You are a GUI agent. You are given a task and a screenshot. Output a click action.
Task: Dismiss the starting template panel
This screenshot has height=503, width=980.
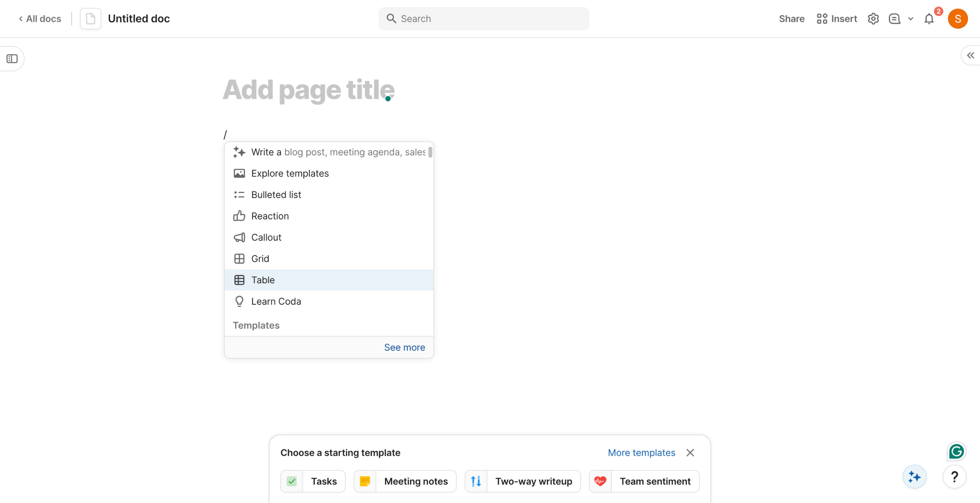(x=690, y=452)
